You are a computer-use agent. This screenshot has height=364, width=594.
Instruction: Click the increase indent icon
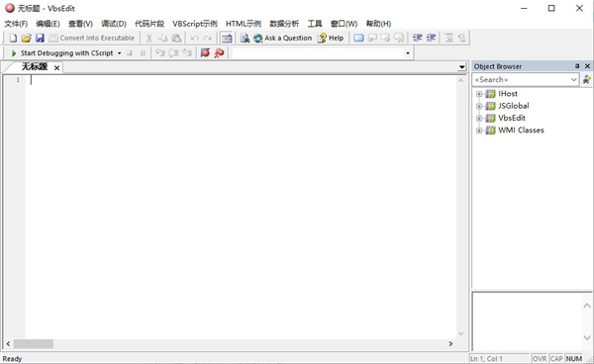431,38
